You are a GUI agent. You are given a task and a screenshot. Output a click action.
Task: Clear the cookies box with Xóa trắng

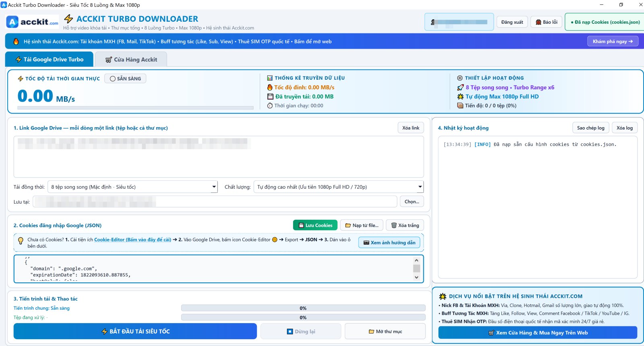405,225
